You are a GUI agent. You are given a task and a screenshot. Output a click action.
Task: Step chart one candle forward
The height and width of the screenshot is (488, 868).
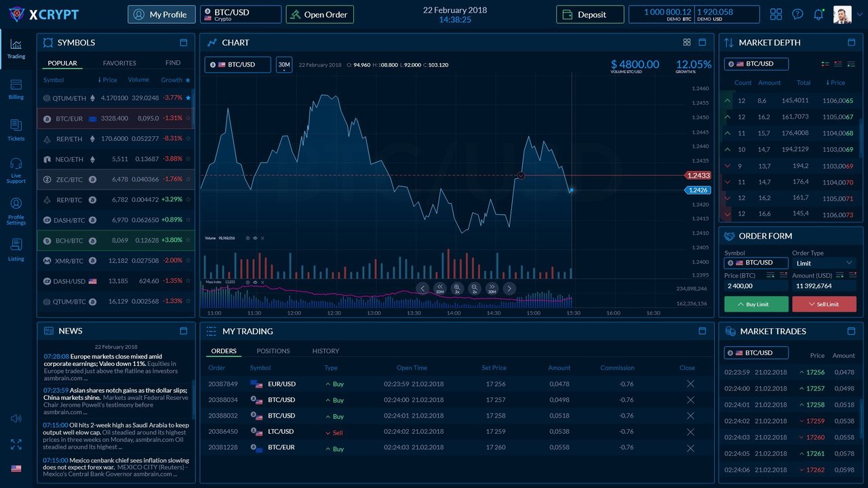pos(509,288)
